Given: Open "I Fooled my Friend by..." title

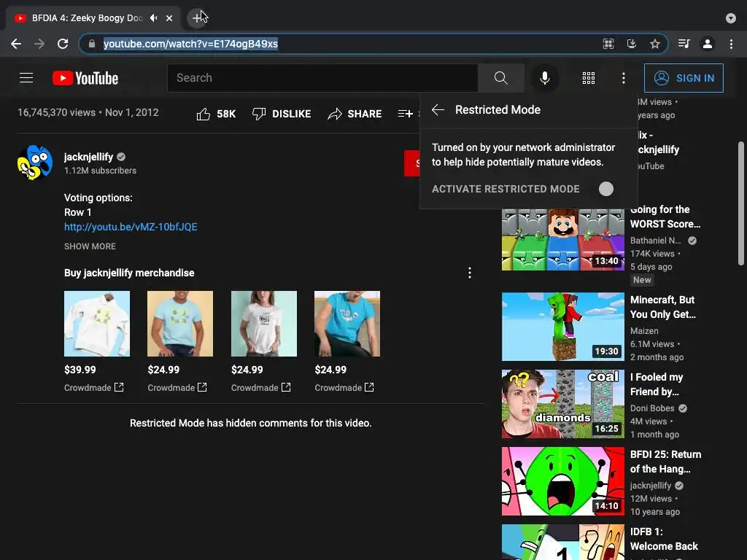Looking at the screenshot, I should pos(657,384).
